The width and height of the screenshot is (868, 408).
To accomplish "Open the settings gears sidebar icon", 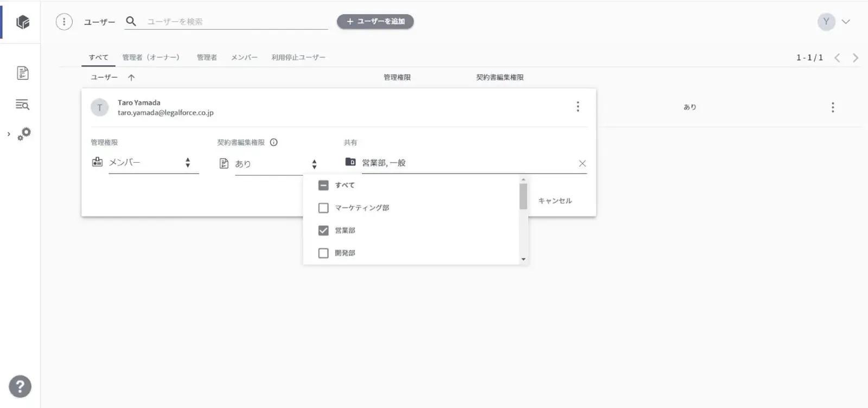I will pyautogui.click(x=24, y=133).
